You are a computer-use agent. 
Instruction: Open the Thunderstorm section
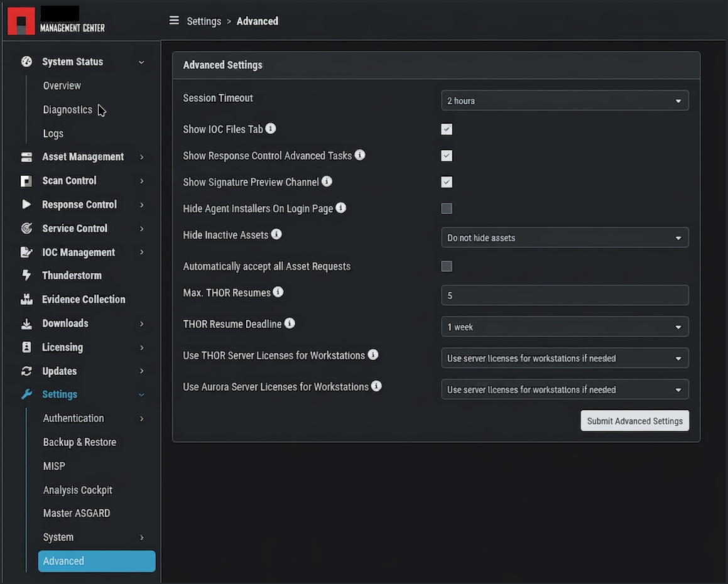coord(72,275)
